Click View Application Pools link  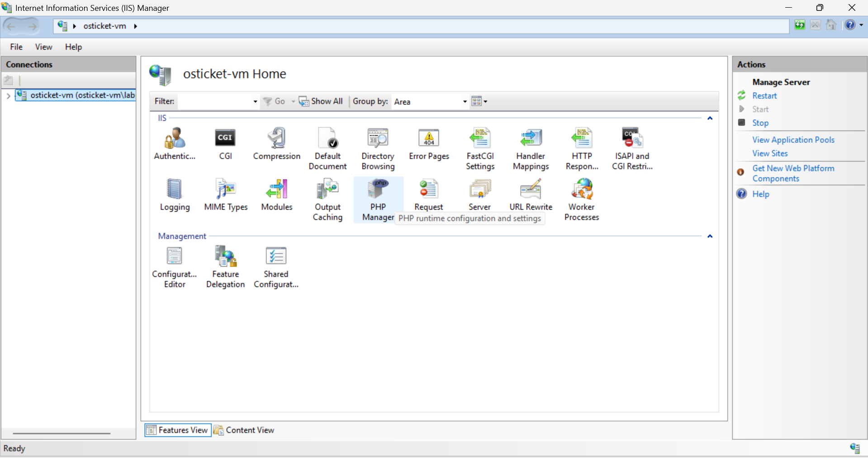pos(793,140)
